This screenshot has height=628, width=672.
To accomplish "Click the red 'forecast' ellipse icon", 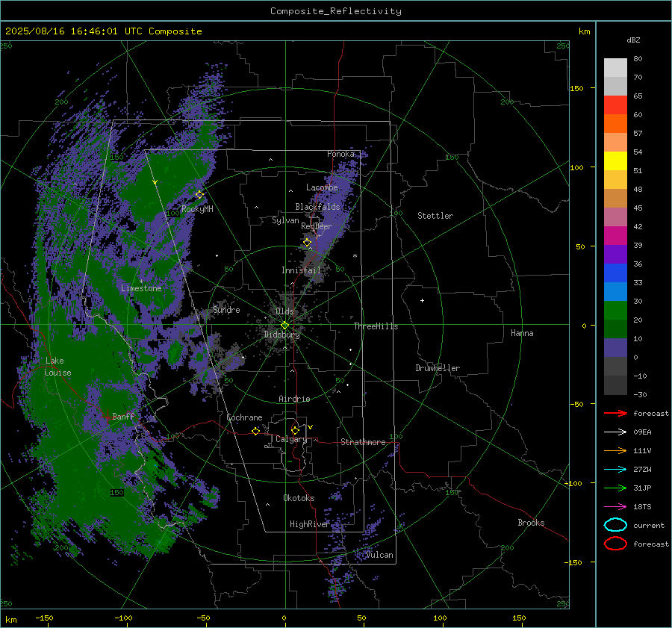I will pos(615,544).
